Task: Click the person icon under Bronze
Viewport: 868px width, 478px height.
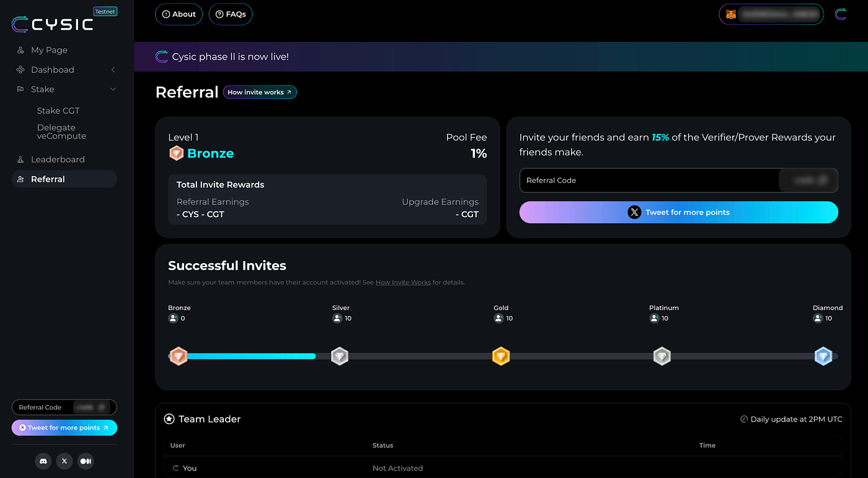Action: [173, 318]
